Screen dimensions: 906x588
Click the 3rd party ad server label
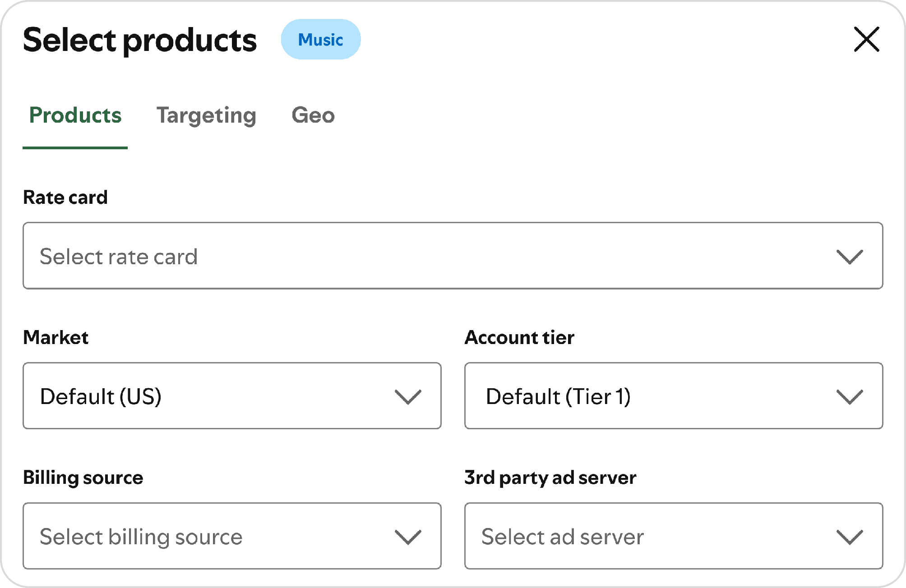click(x=550, y=478)
